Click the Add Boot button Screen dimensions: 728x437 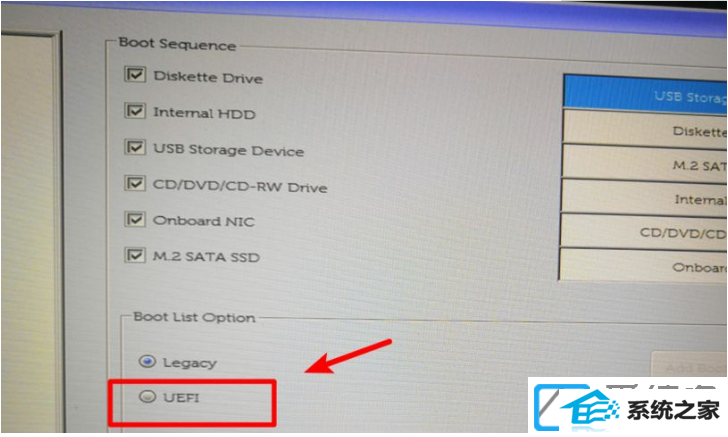click(690, 367)
